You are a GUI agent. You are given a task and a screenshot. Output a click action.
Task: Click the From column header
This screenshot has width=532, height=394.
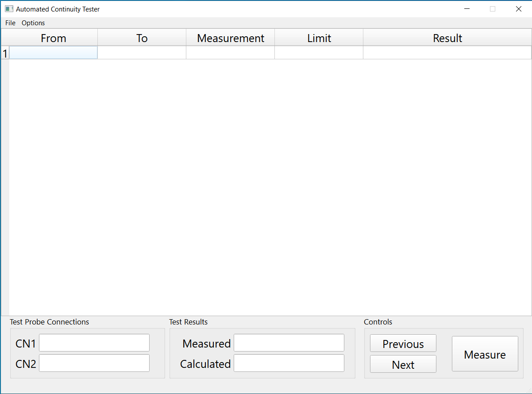click(54, 38)
